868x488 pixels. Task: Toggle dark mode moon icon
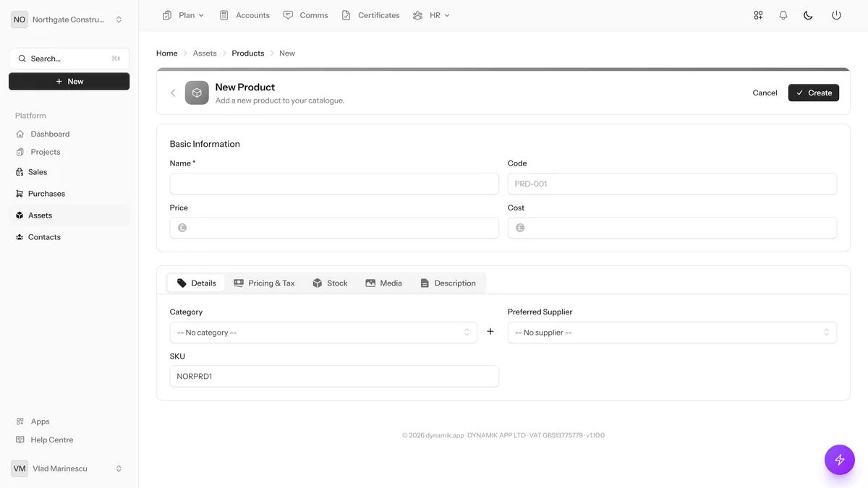pos(809,15)
